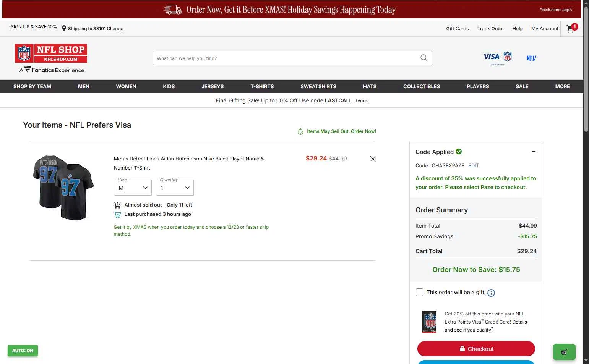Open the T-SHIRTS menu

[x=262, y=86]
